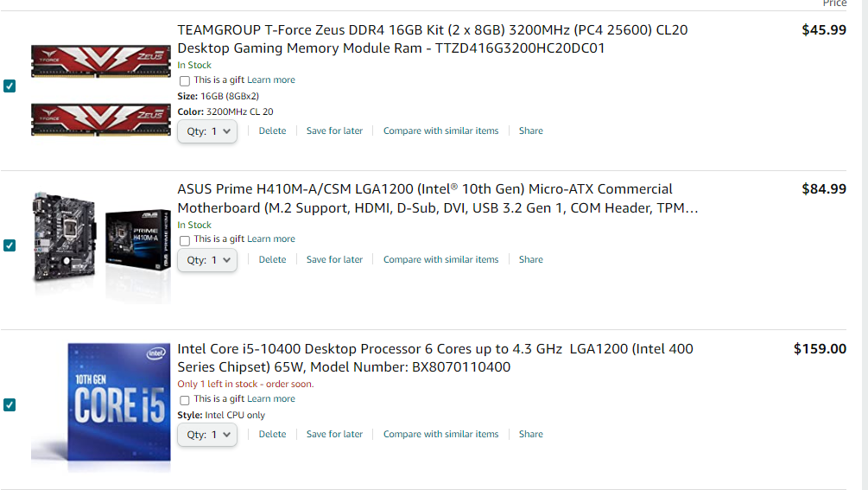Mark the Intel Core i5 as a gift

click(x=185, y=400)
